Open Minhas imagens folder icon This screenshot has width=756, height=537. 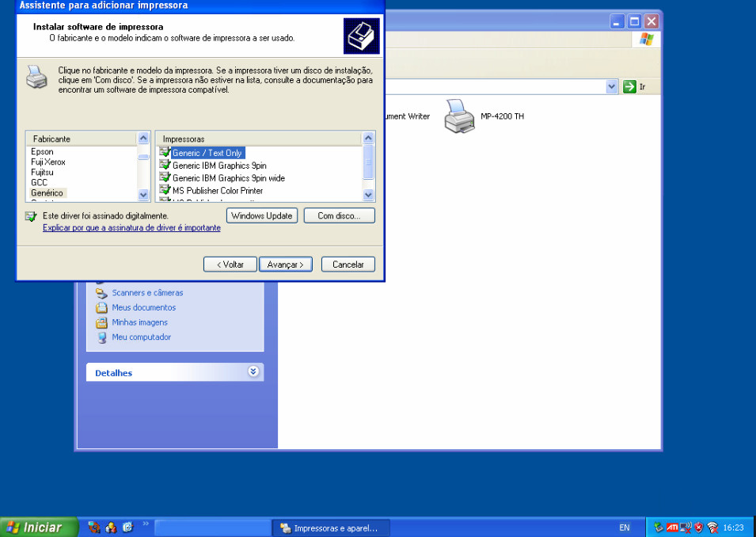coord(101,322)
